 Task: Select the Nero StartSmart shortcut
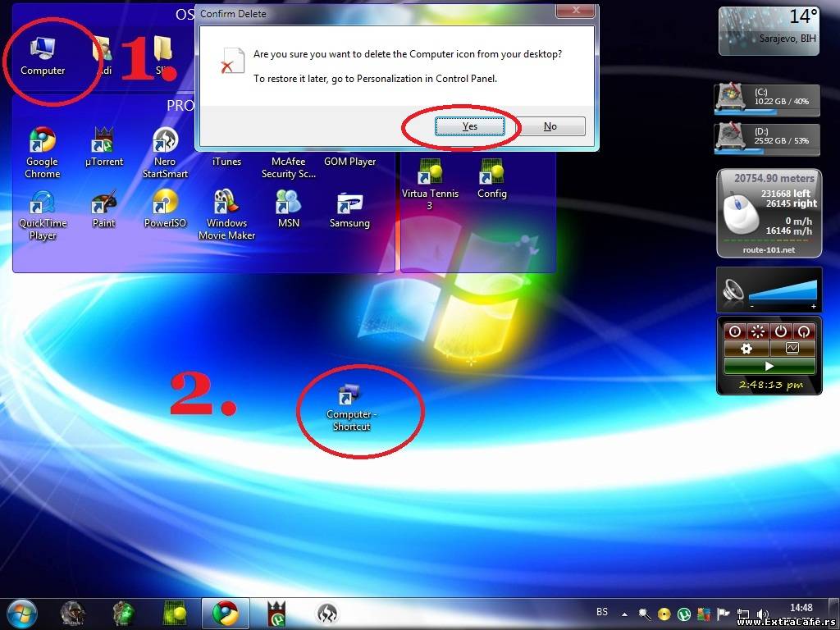pos(165,153)
